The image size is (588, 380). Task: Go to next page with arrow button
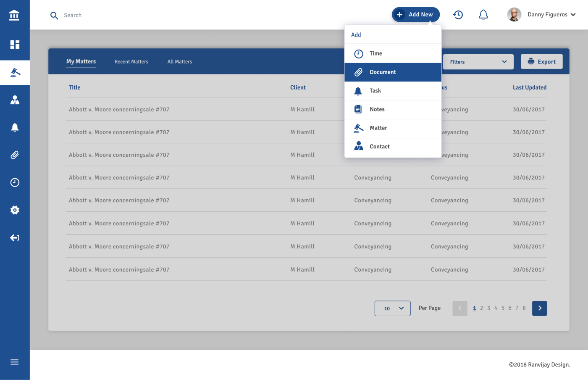(x=539, y=309)
